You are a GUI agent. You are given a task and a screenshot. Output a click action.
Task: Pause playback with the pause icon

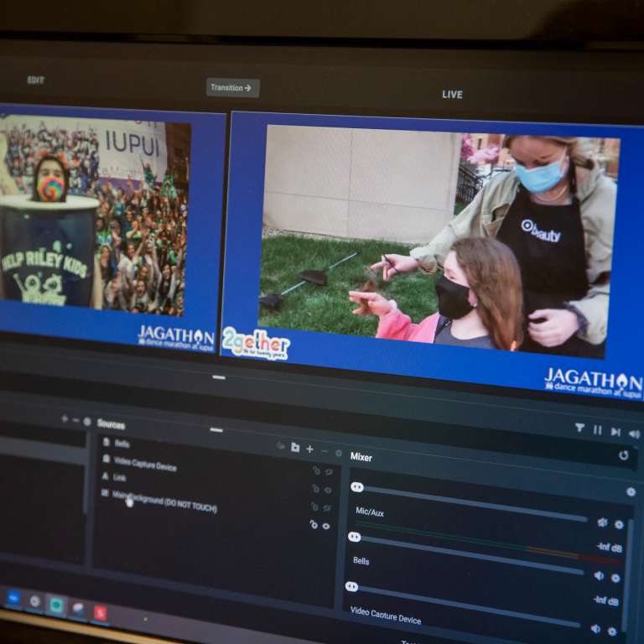[598, 430]
